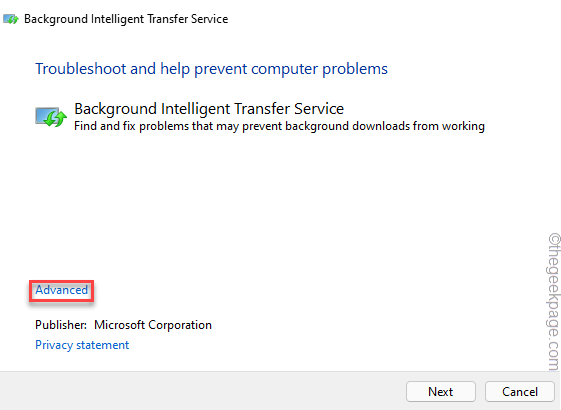This screenshot has width=561, height=410.
Task: Click Next to start troubleshooting
Action: tap(441, 391)
